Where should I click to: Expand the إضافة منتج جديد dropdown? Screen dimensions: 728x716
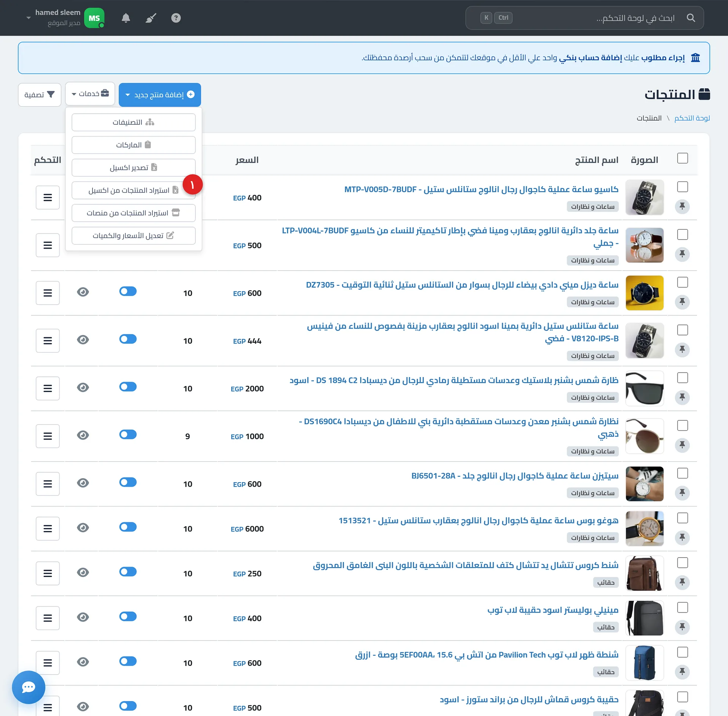pos(160,95)
